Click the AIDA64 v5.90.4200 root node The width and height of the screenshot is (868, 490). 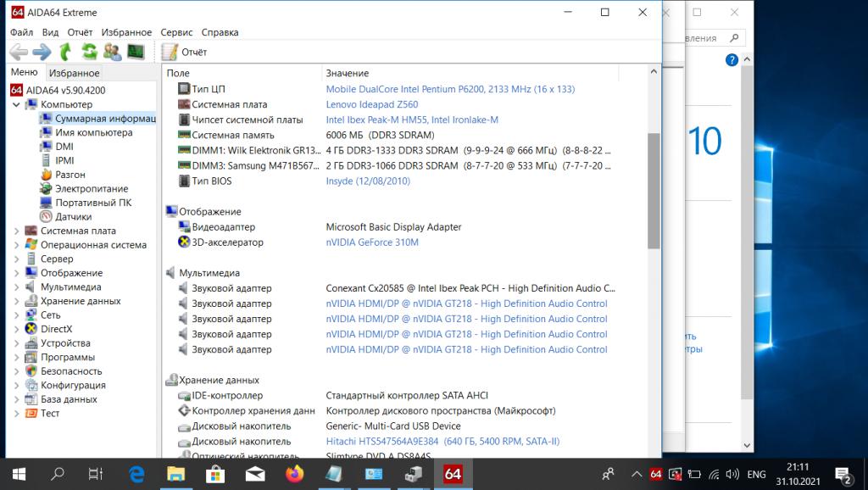pyautogui.click(x=58, y=90)
